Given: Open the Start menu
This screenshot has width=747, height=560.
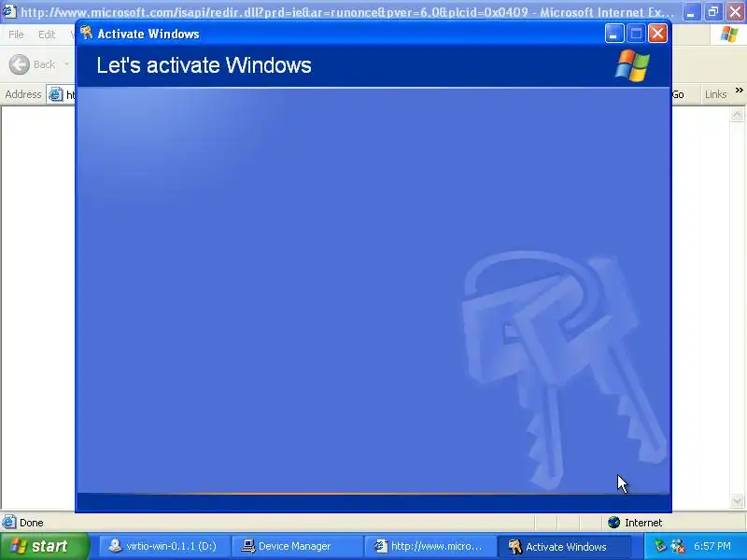Looking at the screenshot, I should tap(44, 546).
